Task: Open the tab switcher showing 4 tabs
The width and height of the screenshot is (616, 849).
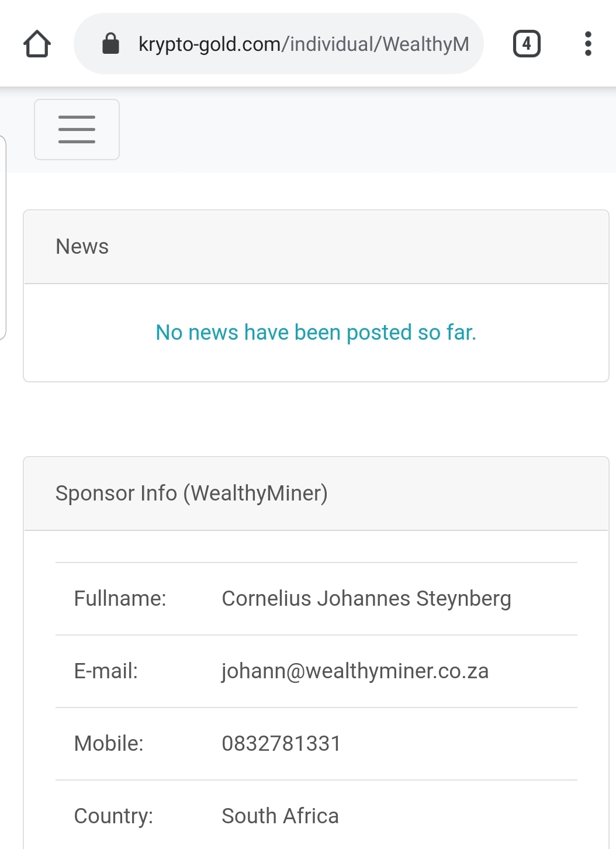Action: coord(526,44)
